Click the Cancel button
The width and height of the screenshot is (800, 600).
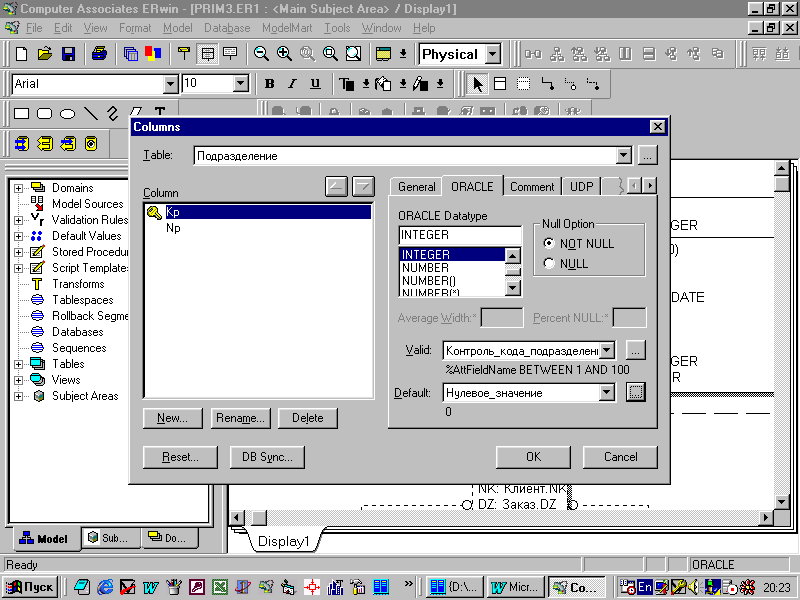[620, 457]
